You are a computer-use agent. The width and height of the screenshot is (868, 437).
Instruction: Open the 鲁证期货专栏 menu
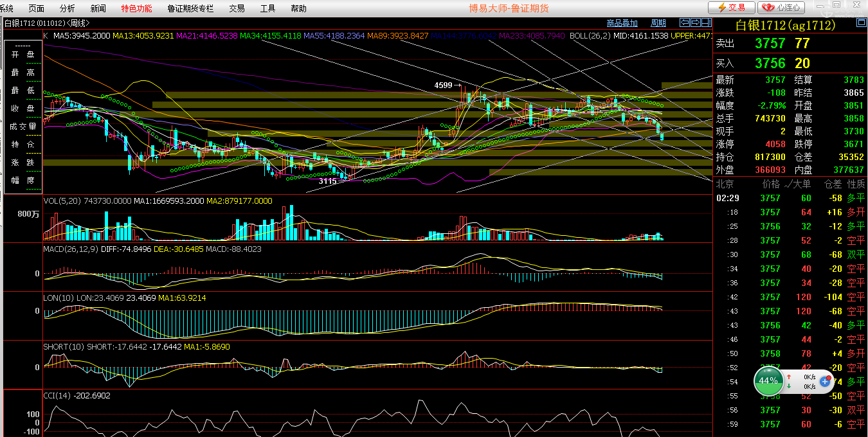190,8
